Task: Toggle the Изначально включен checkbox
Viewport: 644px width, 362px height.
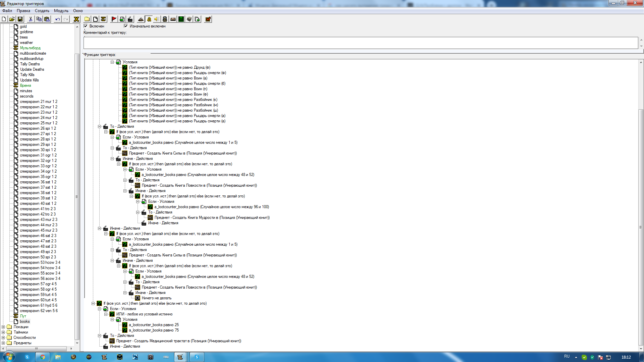Action: click(126, 26)
